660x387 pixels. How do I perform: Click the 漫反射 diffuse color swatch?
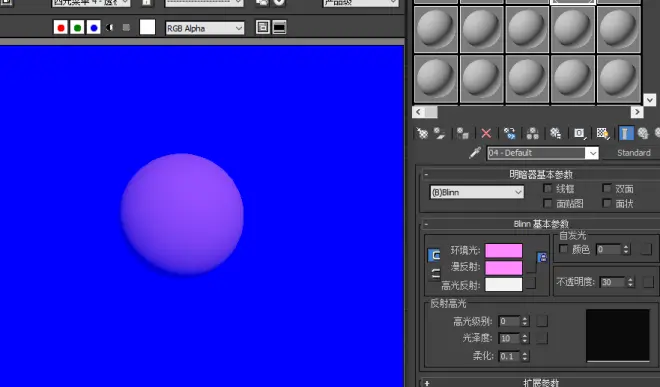pos(504,267)
